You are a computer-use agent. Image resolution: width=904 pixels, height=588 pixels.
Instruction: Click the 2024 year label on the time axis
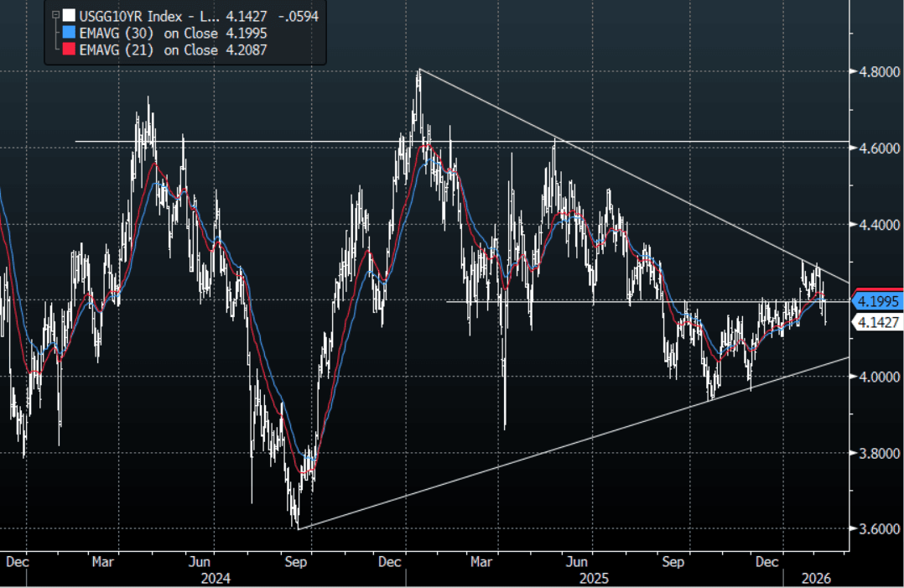[x=216, y=579]
